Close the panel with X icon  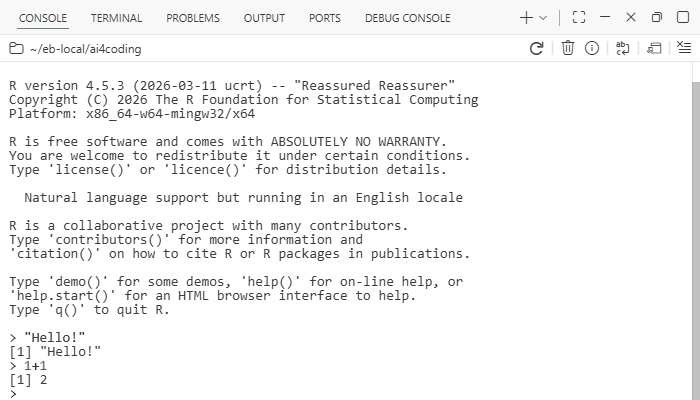click(x=631, y=17)
